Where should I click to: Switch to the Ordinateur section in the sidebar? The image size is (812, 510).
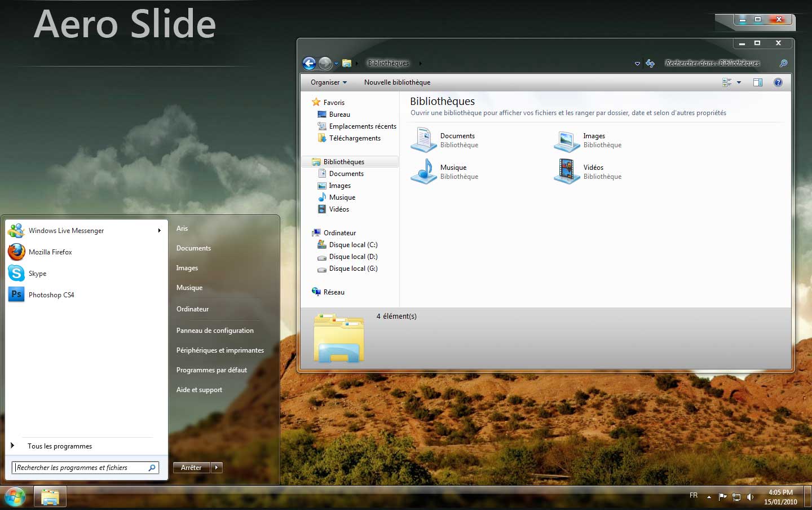[x=339, y=232]
